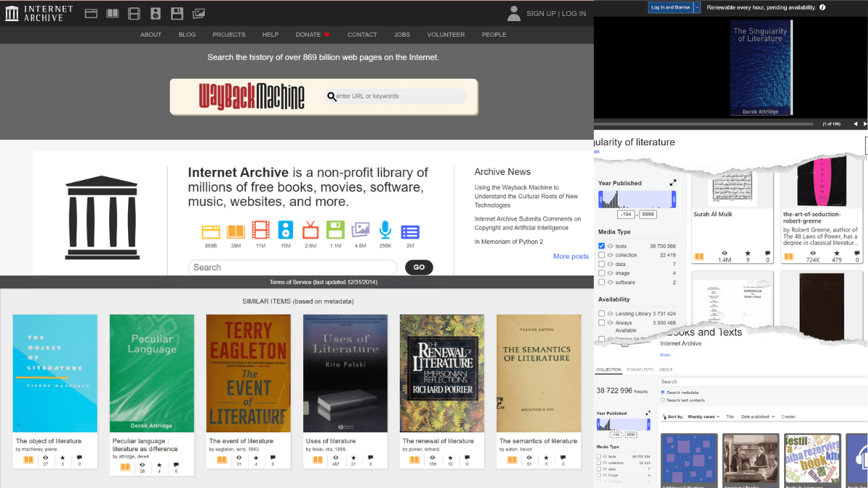
Task: Enable the collection media type checkbox
Action: [603, 255]
